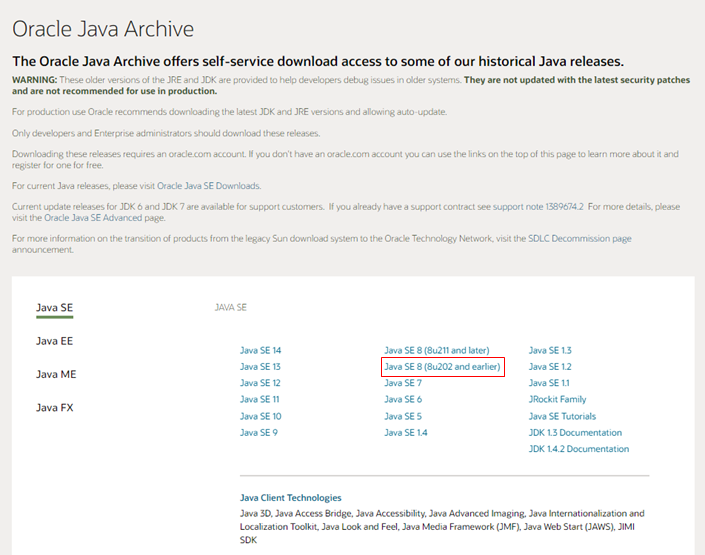
Task: Open the Java SE 13 link
Action: pos(260,367)
